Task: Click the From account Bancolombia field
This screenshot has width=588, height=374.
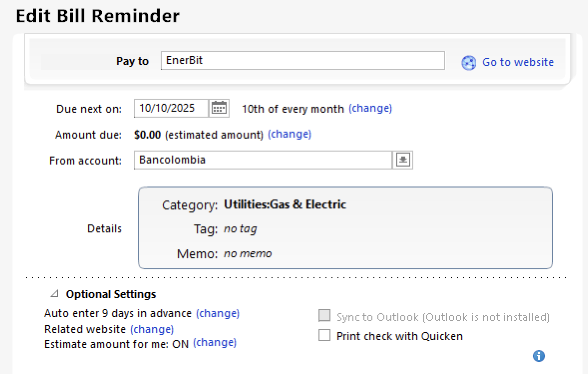Action: 263,160
